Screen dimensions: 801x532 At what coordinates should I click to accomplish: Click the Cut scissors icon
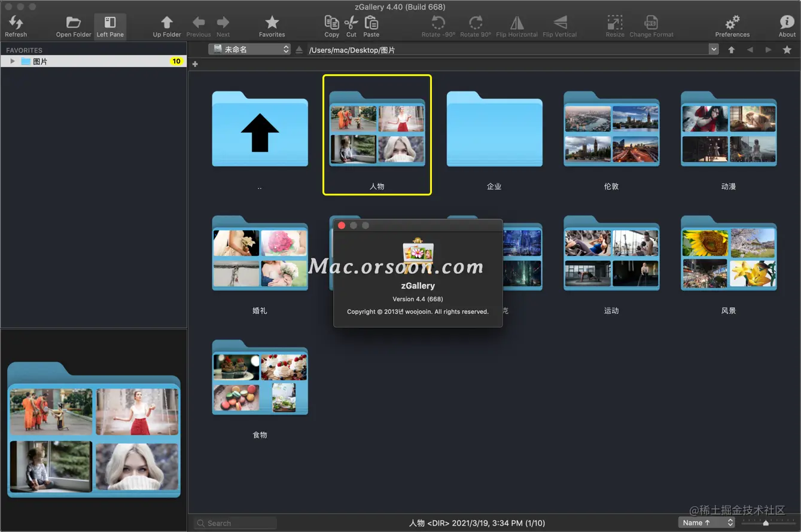(x=351, y=23)
